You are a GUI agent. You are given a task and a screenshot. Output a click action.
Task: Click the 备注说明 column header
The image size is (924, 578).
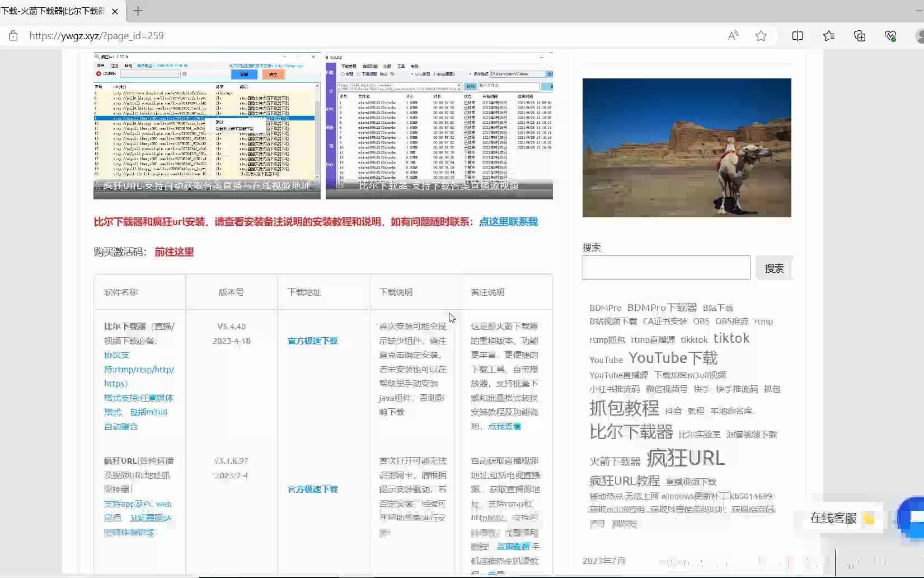point(487,292)
